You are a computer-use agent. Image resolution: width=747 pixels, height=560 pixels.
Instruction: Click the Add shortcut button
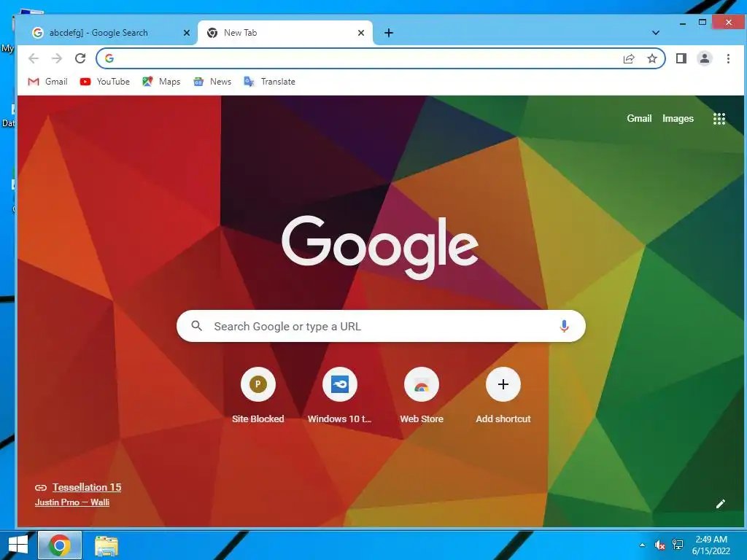click(503, 395)
